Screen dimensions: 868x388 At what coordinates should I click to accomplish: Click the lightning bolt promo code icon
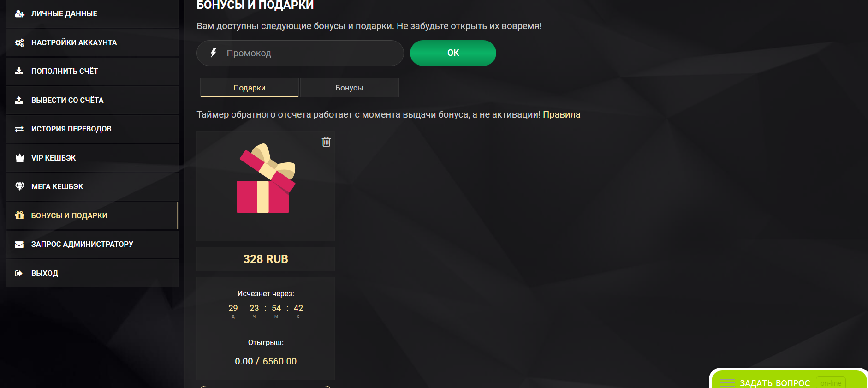click(214, 53)
